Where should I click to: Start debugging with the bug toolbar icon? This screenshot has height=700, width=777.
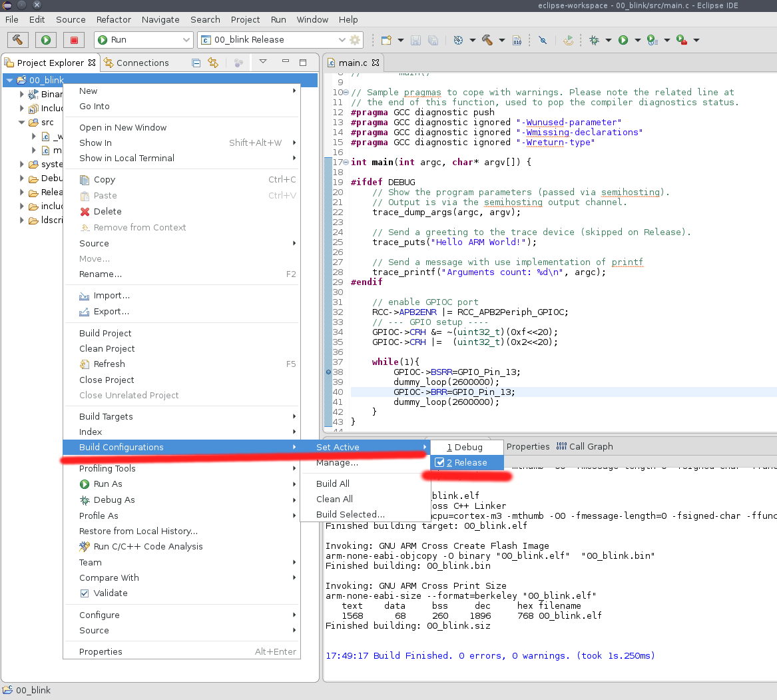(x=593, y=40)
